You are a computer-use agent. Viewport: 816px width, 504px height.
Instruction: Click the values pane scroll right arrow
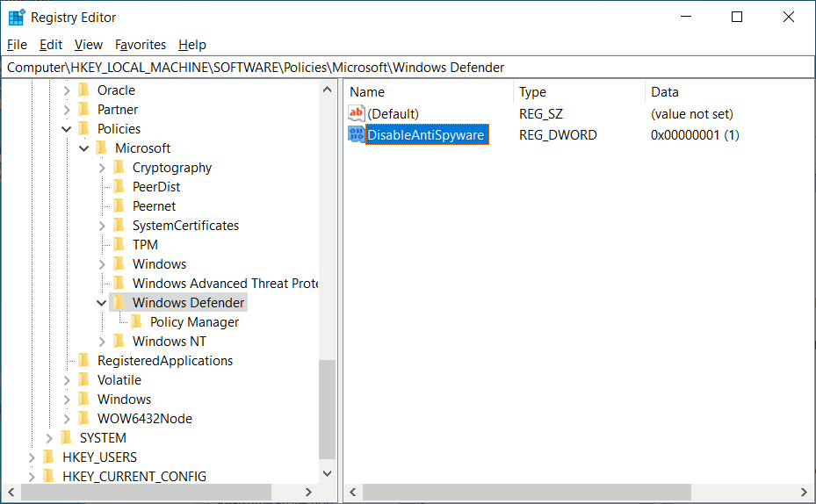point(805,492)
